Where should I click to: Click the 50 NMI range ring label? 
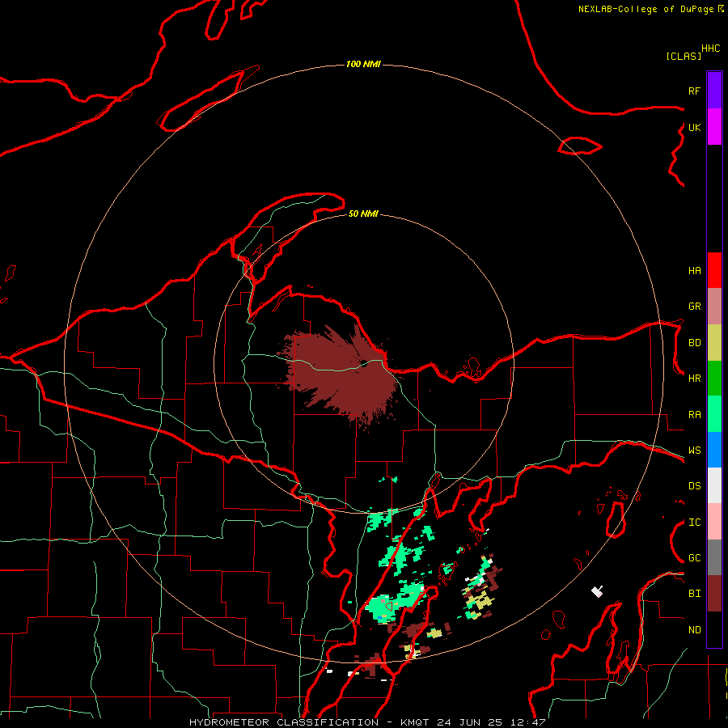pyautogui.click(x=363, y=214)
